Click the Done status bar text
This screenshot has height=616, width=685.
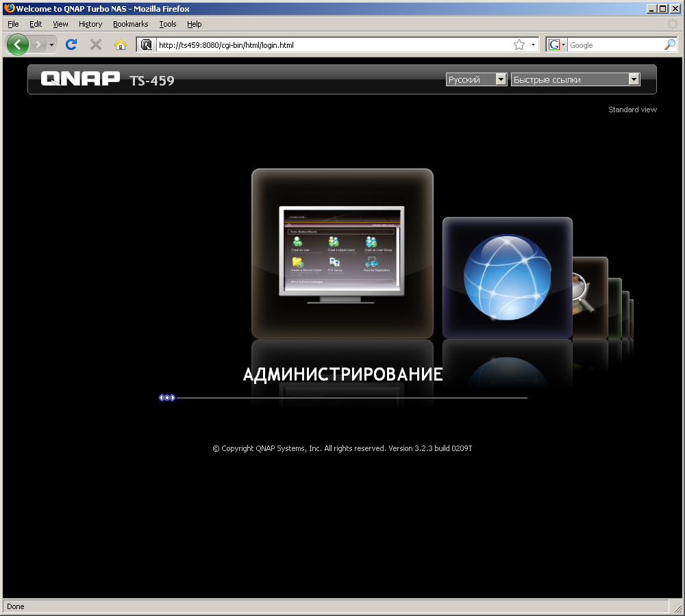pos(16,606)
